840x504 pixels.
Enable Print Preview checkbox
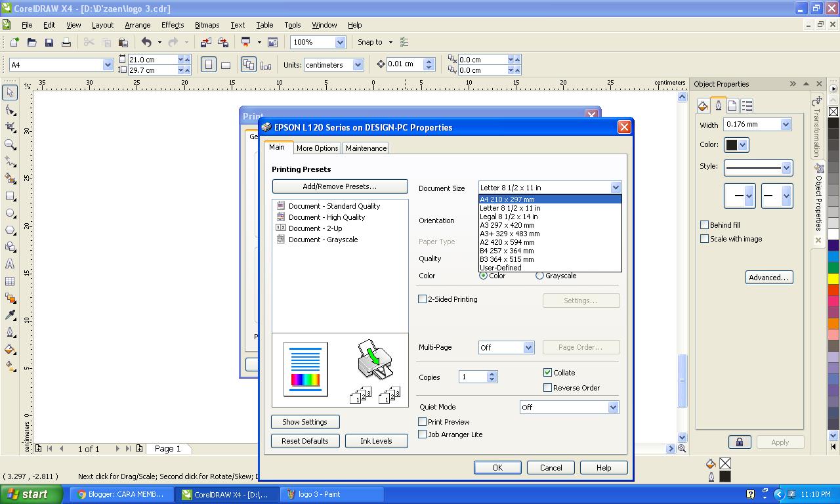tap(423, 421)
